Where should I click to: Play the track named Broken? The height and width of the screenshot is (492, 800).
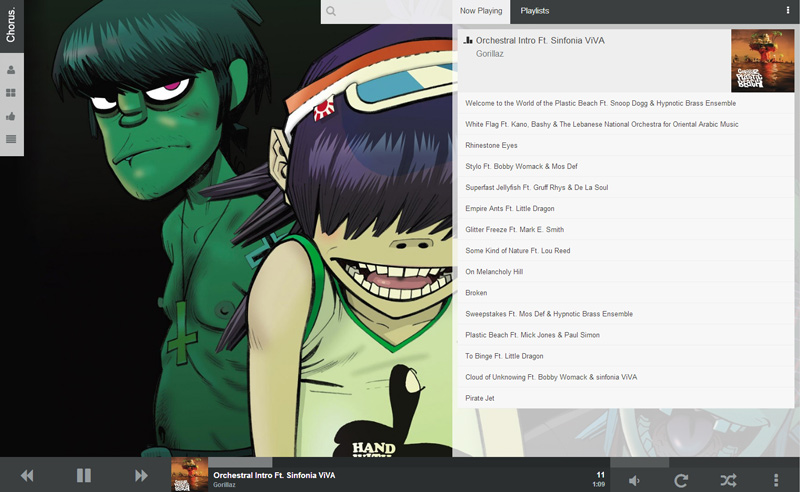coord(626,293)
